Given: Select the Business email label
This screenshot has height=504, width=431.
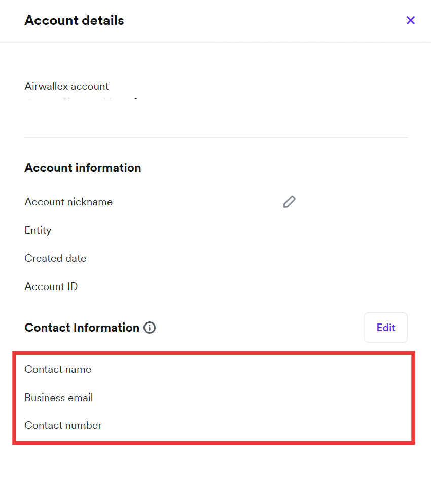Looking at the screenshot, I should [59, 398].
